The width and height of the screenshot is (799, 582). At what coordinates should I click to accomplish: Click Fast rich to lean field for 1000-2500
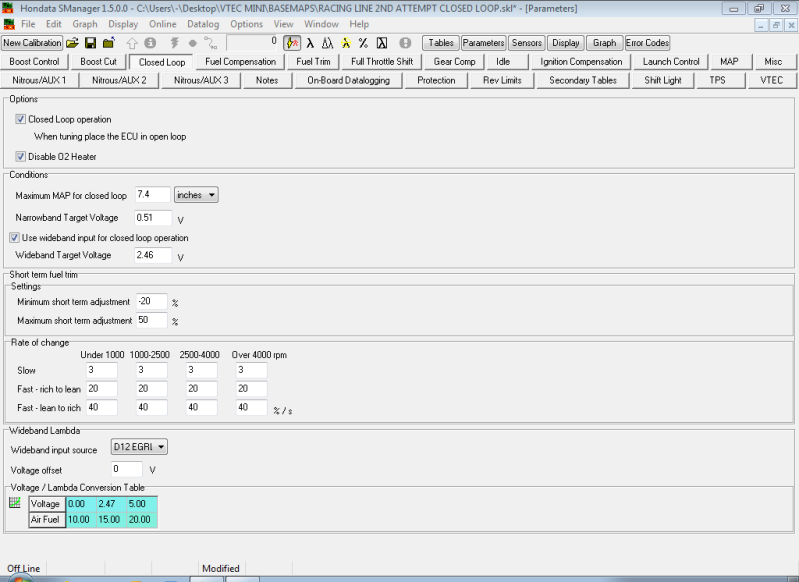point(151,389)
